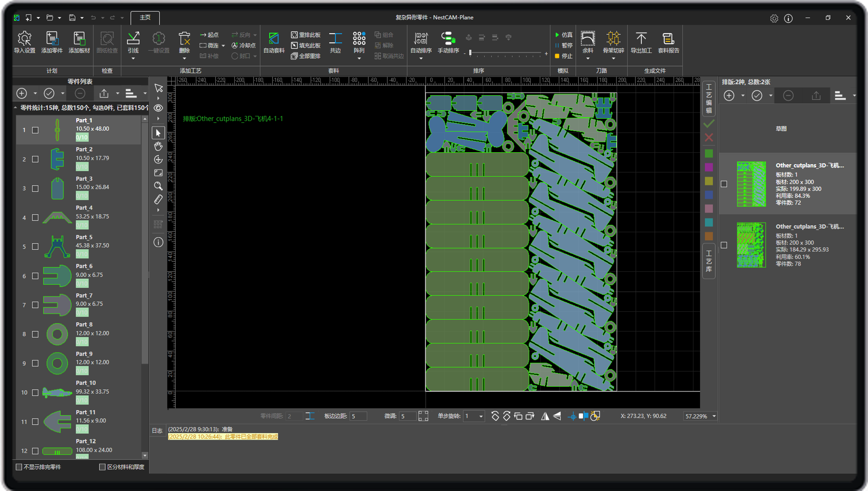The width and height of the screenshot is (868, 491).
Task: Open the settings gear in title bar
Action: [x=774, y=18]
